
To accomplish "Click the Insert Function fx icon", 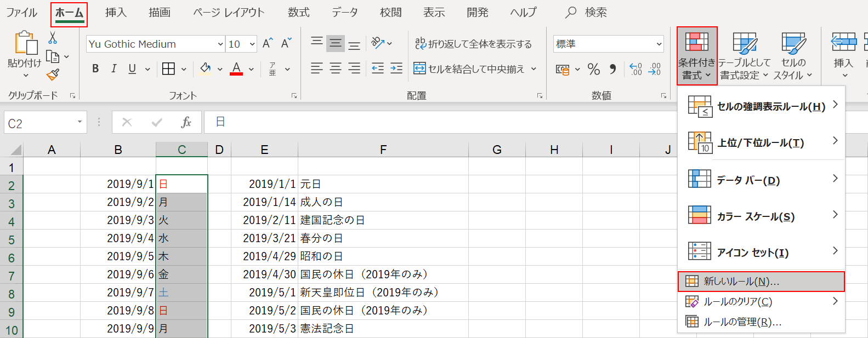I will click(186, 122).
